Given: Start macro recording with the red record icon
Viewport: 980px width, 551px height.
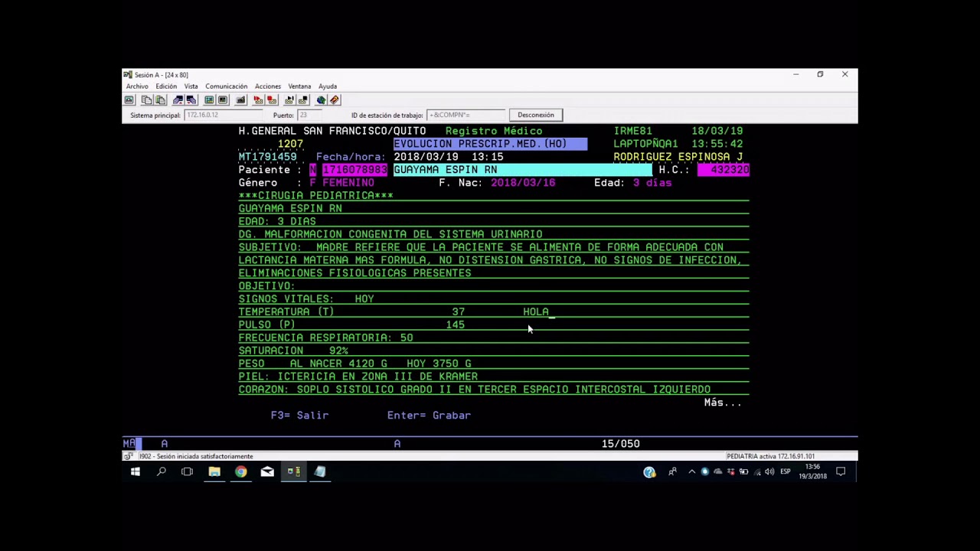Looking at the screenshot, I should 258,100.
